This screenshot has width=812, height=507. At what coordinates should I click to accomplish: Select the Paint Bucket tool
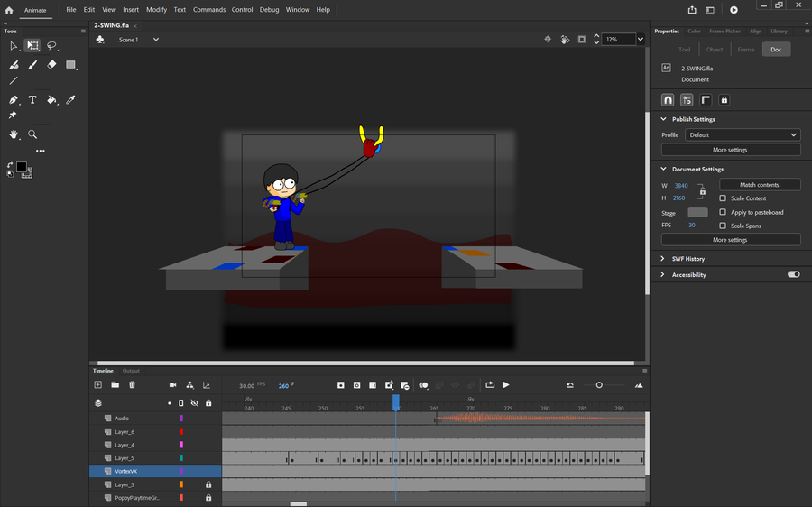point(51,99)
